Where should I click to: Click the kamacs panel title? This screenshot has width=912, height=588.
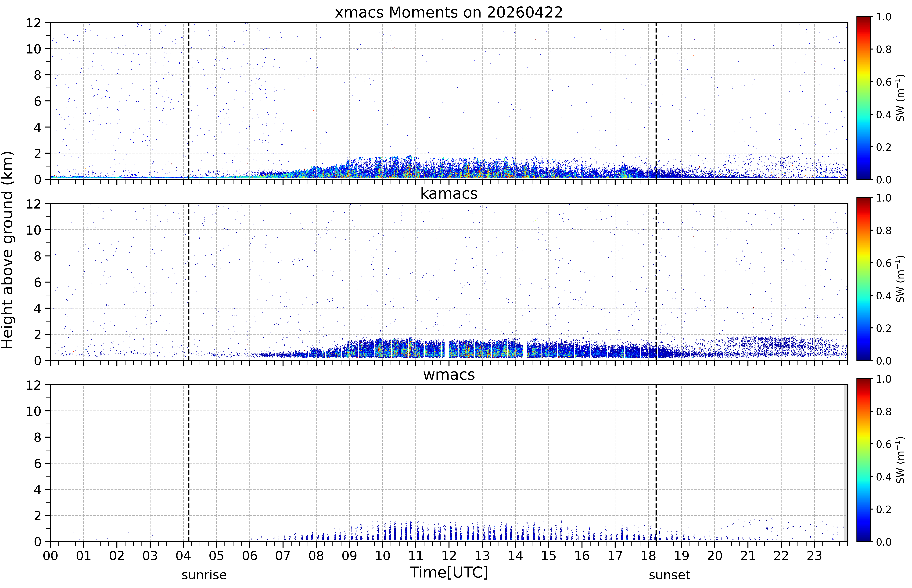pos(449,194)
